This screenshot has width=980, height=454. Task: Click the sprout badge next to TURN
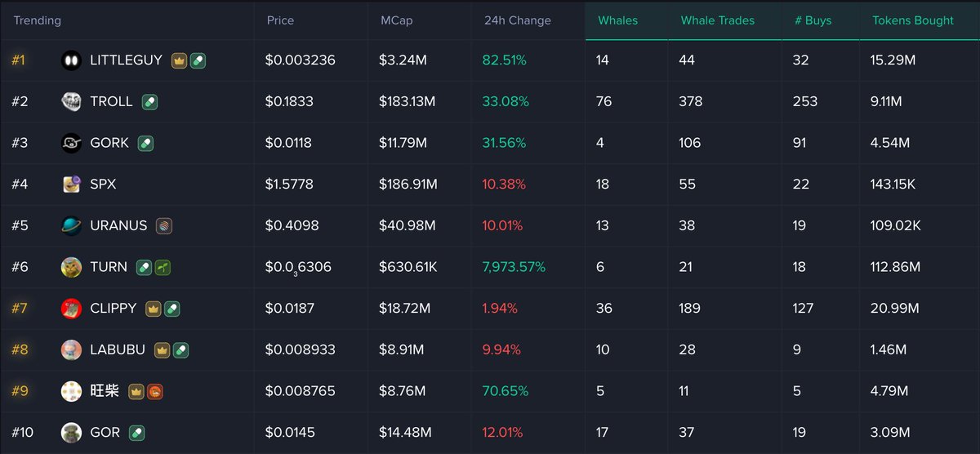pyautogui.click(x=163, y=267)
